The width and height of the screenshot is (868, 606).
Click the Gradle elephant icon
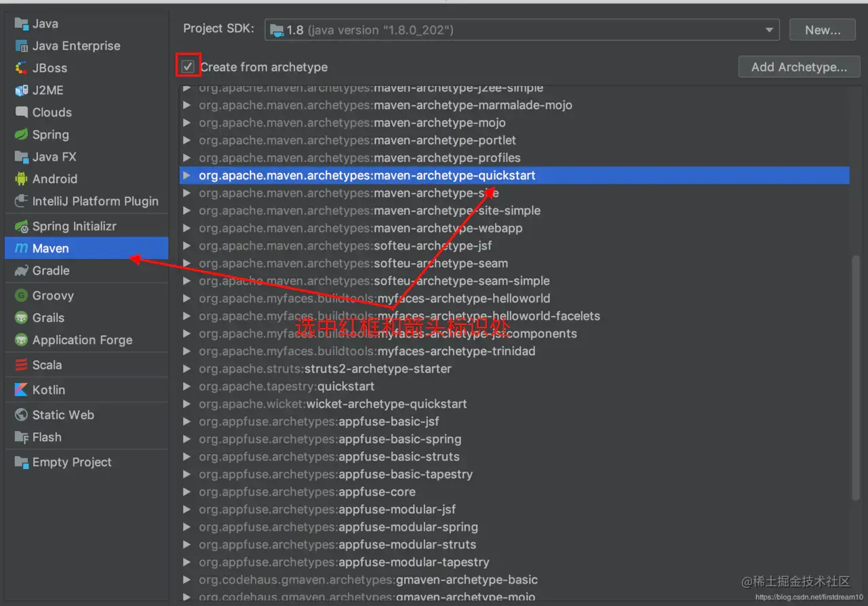pyautogui.click(x=21, y=271)
